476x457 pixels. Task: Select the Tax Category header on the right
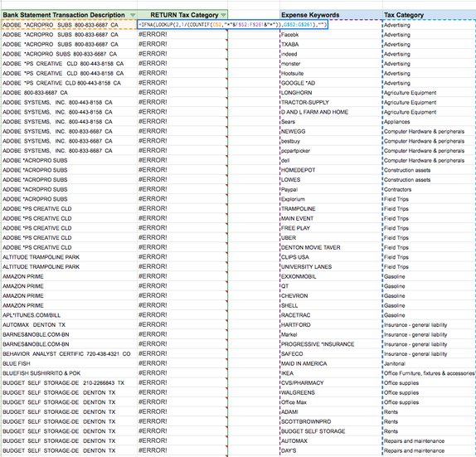click(x=429, y=15)
